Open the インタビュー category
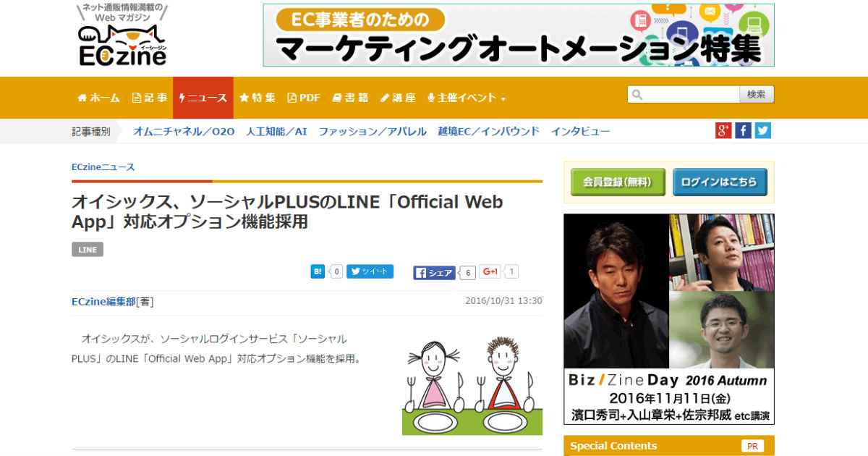This screenshot has width=868, height=456. click(580, 131)
